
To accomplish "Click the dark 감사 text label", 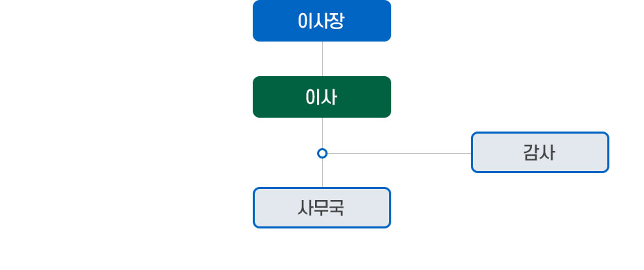I will pos(539,152).
